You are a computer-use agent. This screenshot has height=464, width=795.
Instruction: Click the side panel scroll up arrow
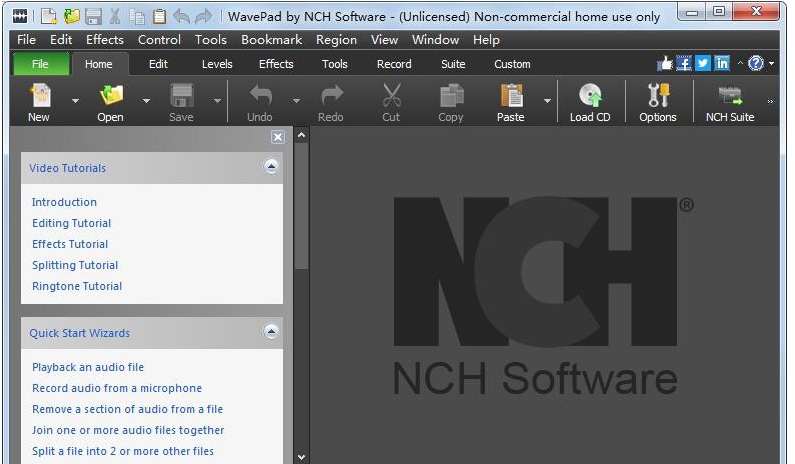[x=302, y=135]
